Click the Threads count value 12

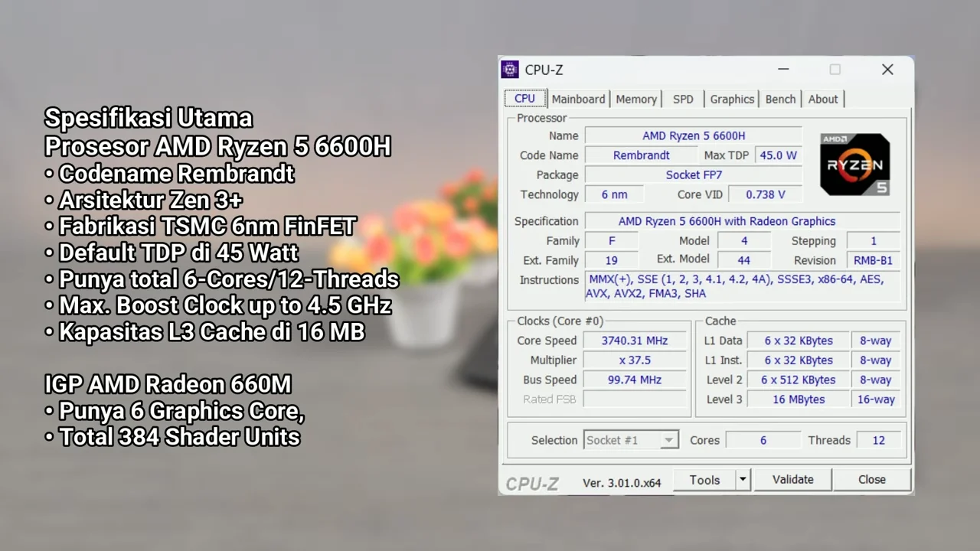[879, 440]
